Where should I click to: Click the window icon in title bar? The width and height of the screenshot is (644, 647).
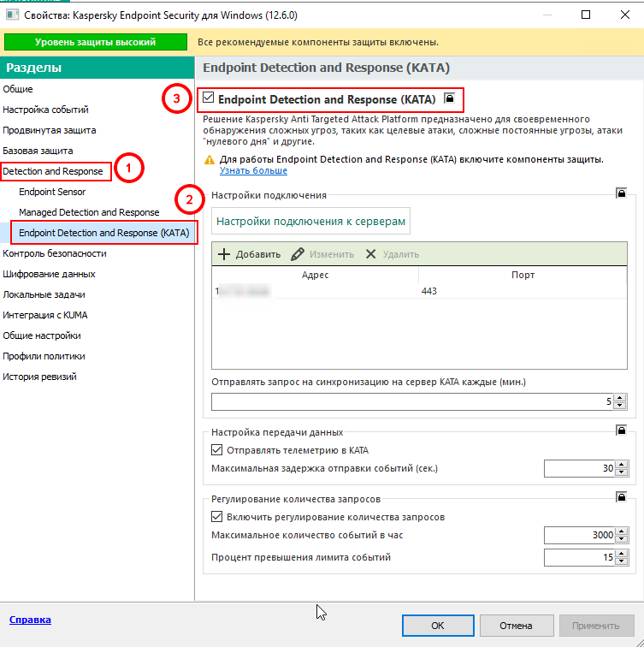pos(12,15)
